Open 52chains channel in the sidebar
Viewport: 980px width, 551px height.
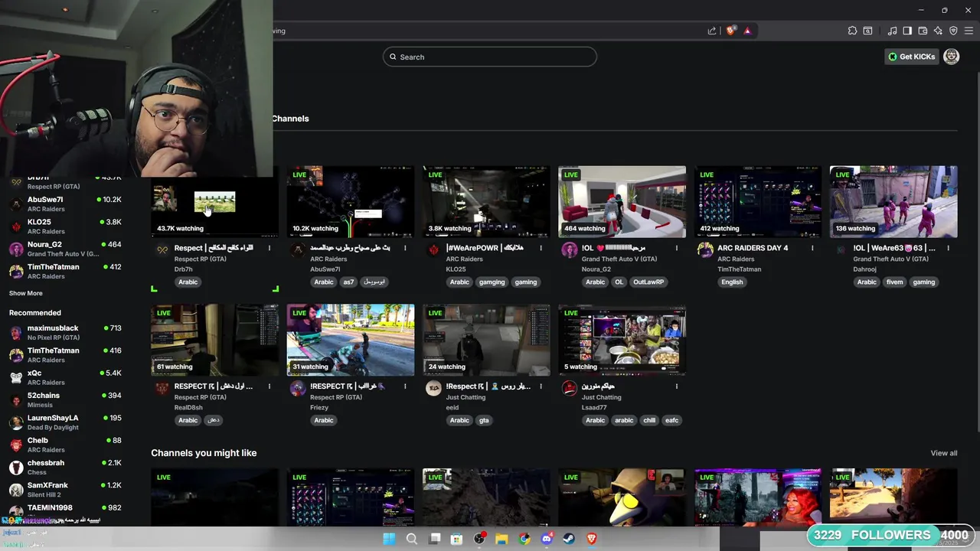65,399
